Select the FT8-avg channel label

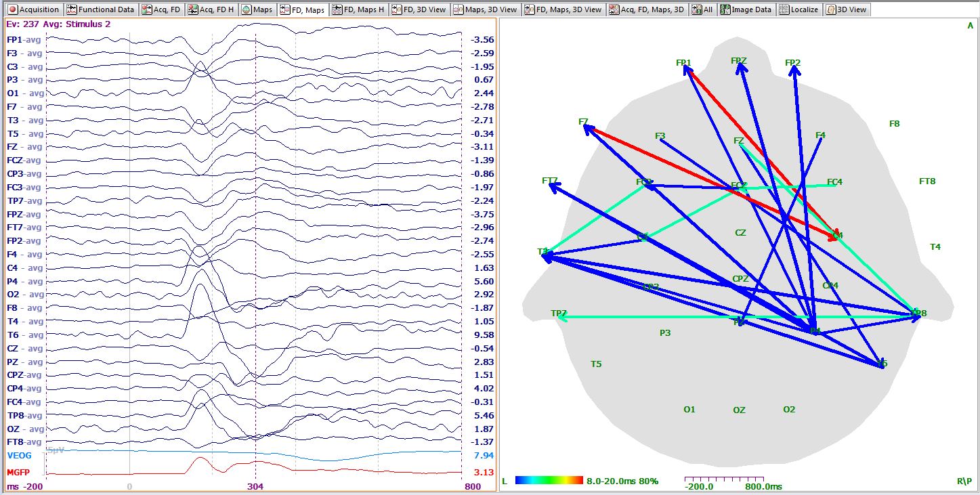pyautogui.click(x=24, y=442)
